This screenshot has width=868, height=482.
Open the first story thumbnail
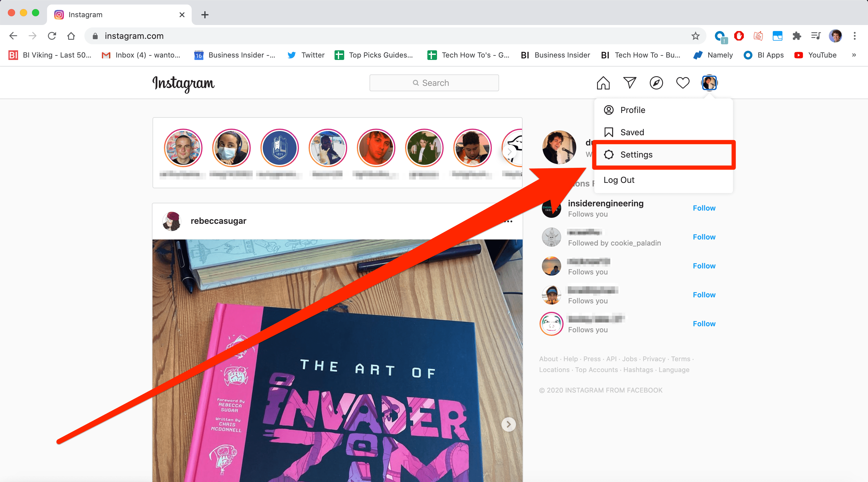pos(183,148)
